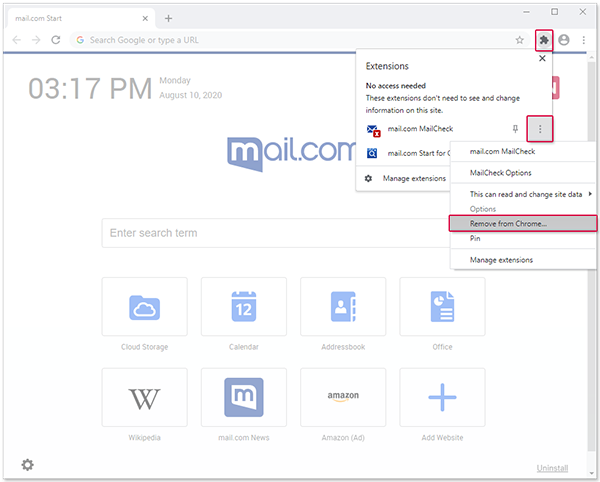Click the Uninstall link
This screenshot has height=482, width=600.
point(552,468)
